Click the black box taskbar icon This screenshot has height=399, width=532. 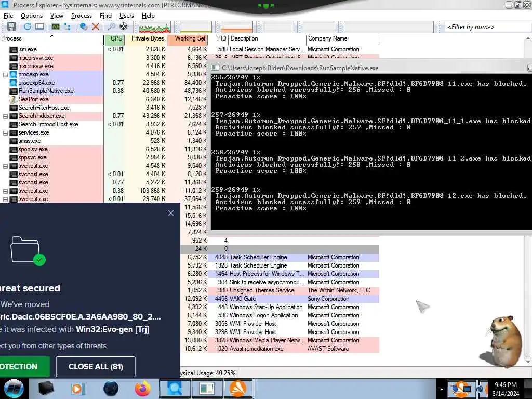[x=46, y=389]
